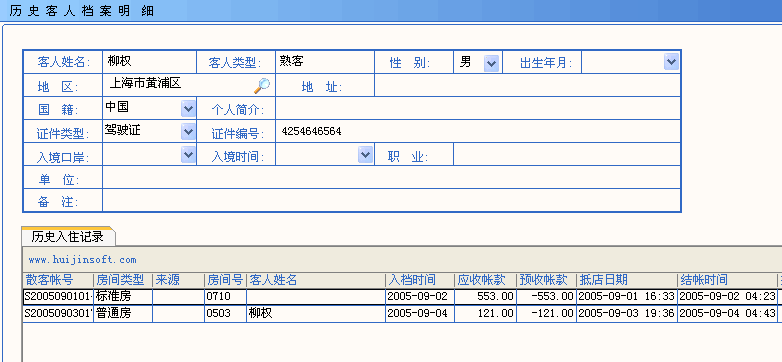Click the 2005-09-04 archive date cell
The image size is (782, 362).
[419, 314]
